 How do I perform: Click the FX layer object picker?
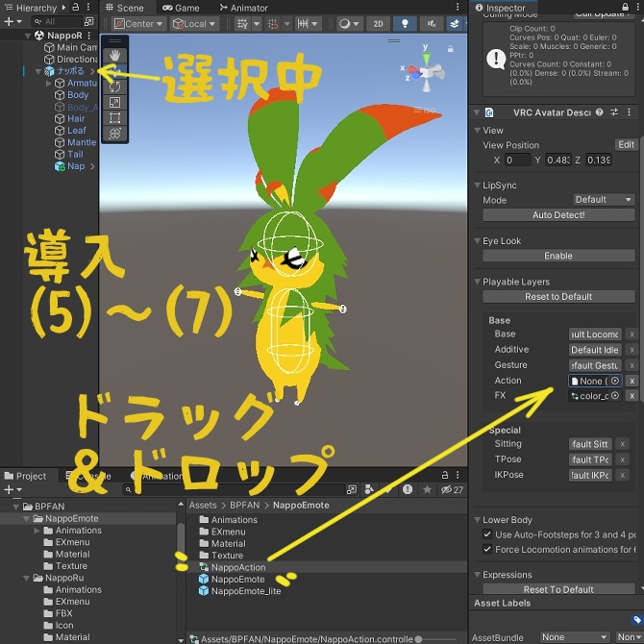pyautogui.click(x=615, y=395)
